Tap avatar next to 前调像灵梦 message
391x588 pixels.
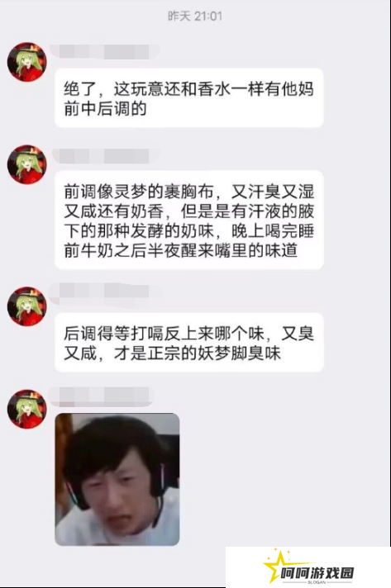[26, 164]
